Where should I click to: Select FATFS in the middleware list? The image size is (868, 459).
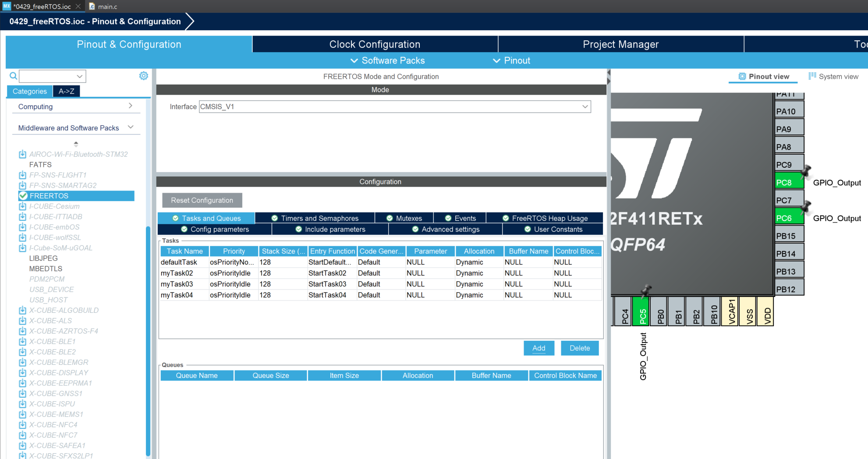[x=40, y=165]
